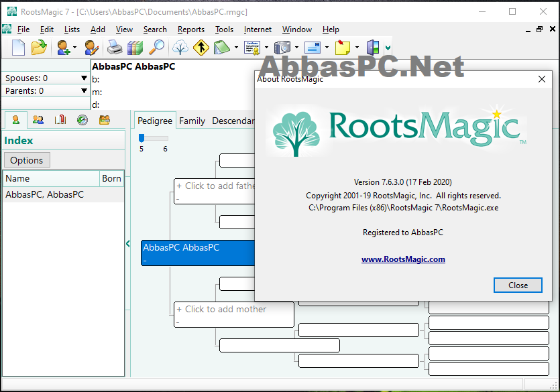Screen dimensions: 560x392
Task: Open search with the magnifying glass icon
Action: pos(156,47)
